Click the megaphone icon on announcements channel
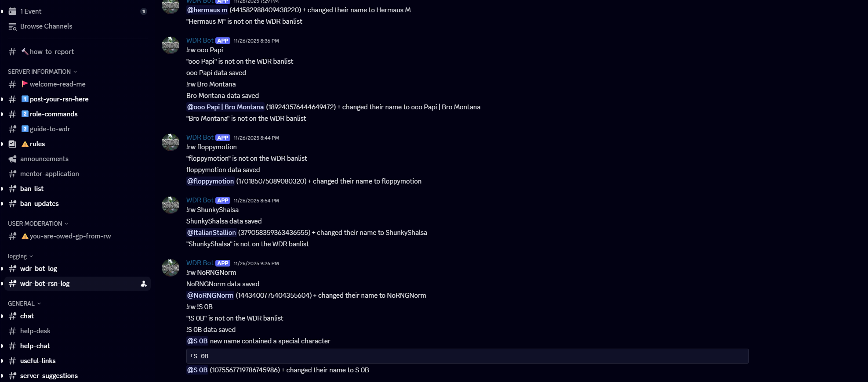This screenshot has height=382, width=868. pyautogui.click(x=12, y=159)
